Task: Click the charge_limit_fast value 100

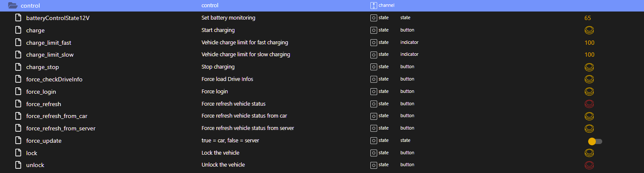Action: pos(589,43)
